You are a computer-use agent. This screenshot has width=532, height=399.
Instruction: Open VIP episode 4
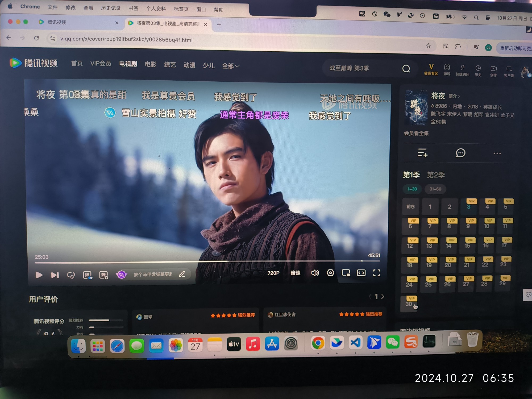click(487, 206)
